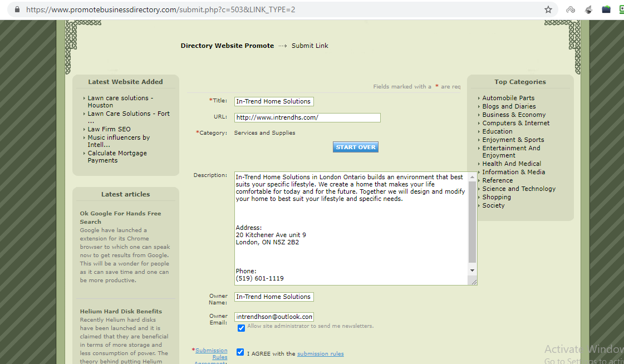624x364 pixels.
Task: Open Calculate Mortgage Payments link
Action: click(x=117, y=157)
